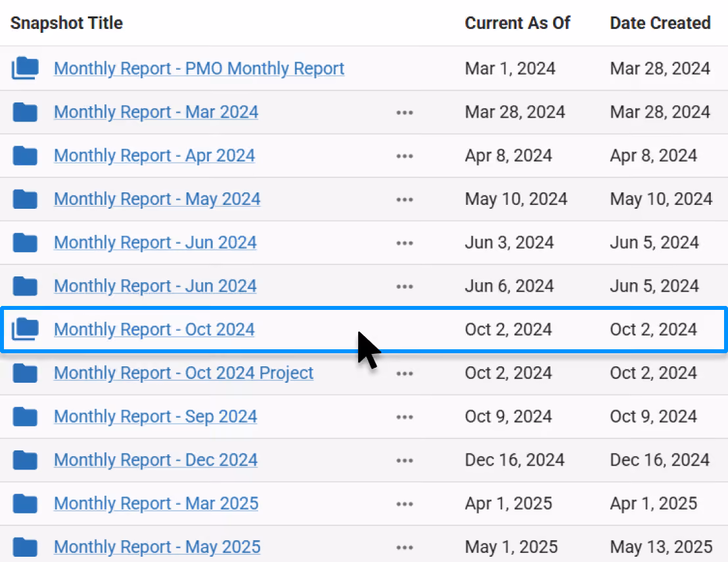Open the ellipsis menu for Oct 2024 Project

pyautogui.click(x=404, y=373)
